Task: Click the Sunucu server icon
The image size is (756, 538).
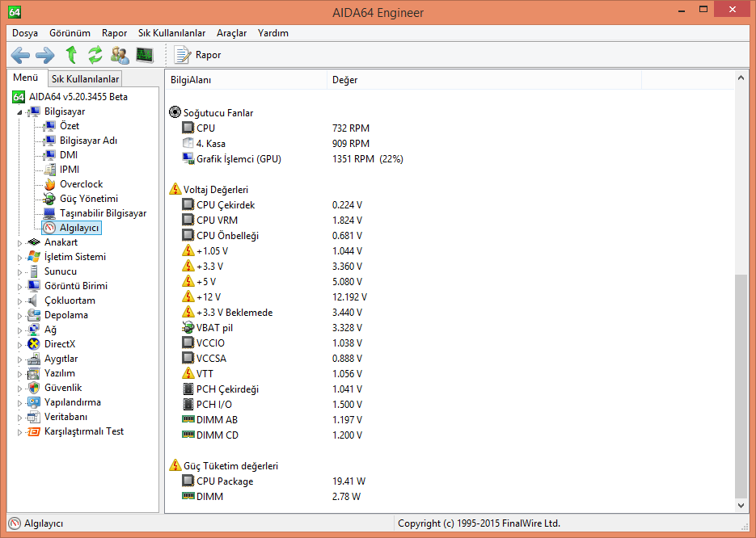Action: click(x=34, y=271)
